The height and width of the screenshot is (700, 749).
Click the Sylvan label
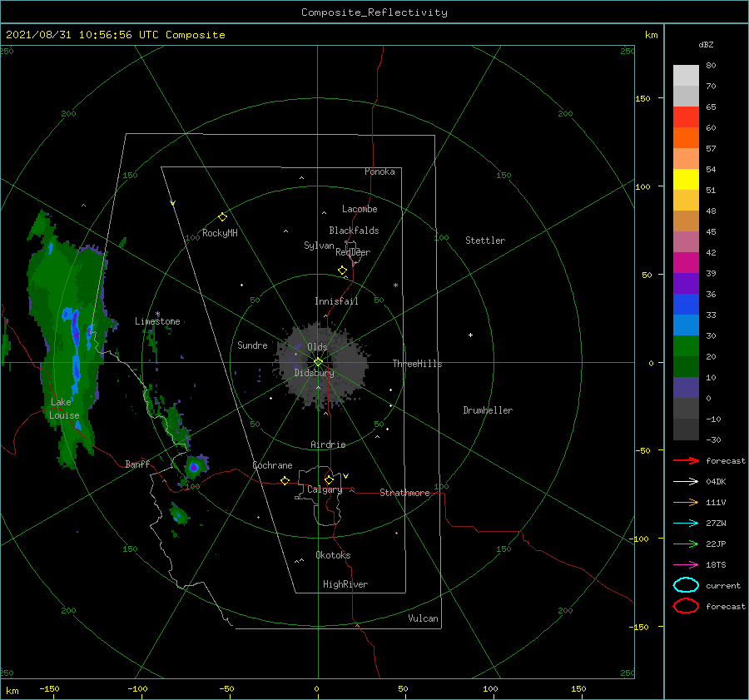[x=319, y=246]
